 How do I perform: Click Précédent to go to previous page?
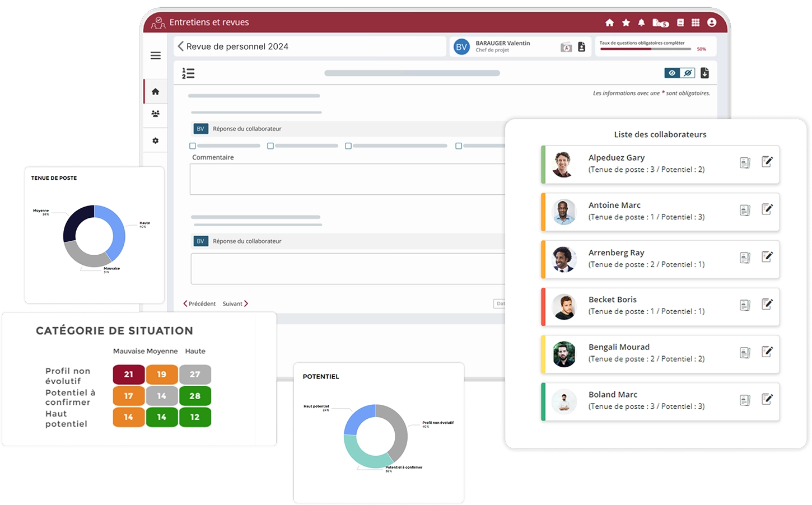click(x=199, y=303)
